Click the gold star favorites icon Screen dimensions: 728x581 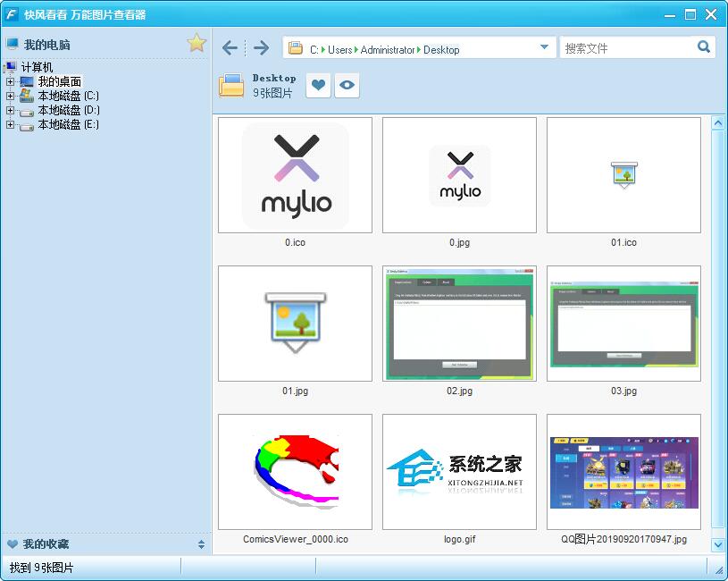click(197, 43)
